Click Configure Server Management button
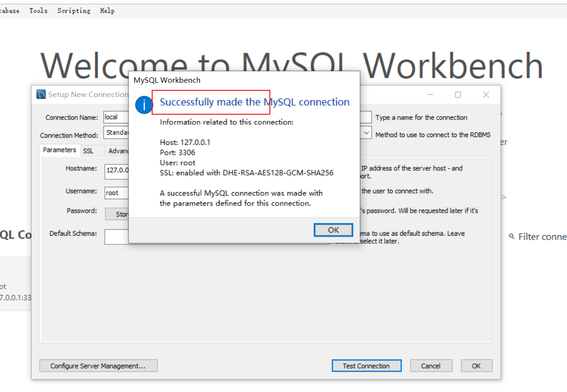The width and height of the screenshot is (567, 392). pyautogui.click(x=98, y=366)
